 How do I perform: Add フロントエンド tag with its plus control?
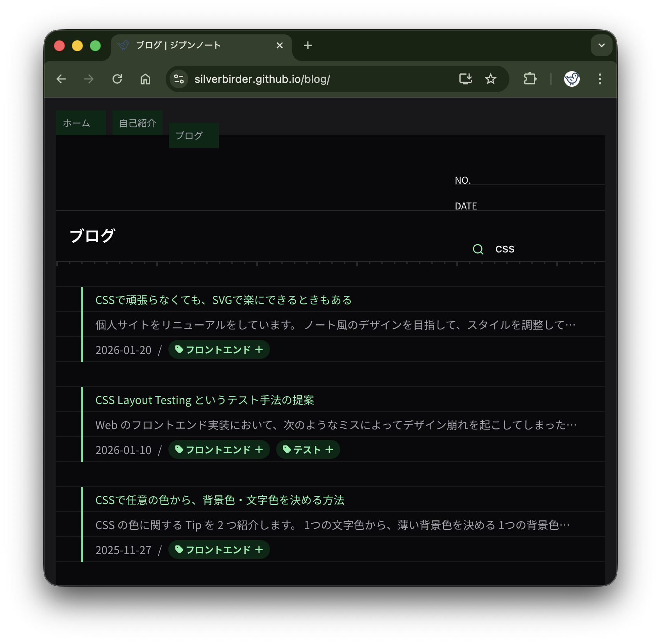click(x=259, y=350)
